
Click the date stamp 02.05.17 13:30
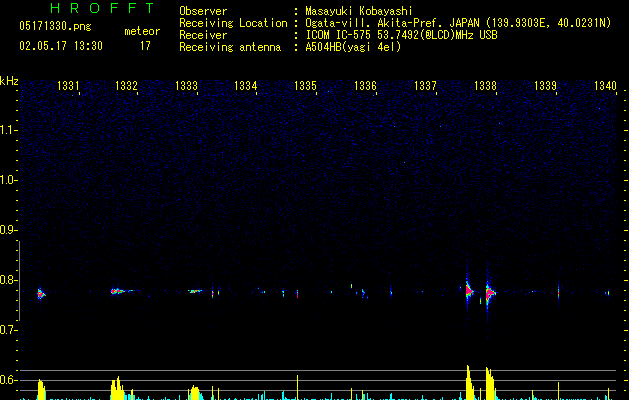point(61,46)
